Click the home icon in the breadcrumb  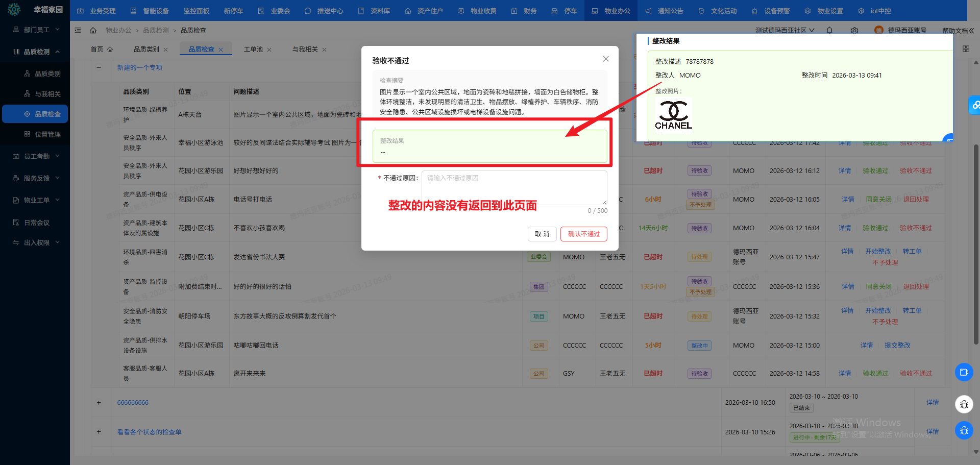93,30
